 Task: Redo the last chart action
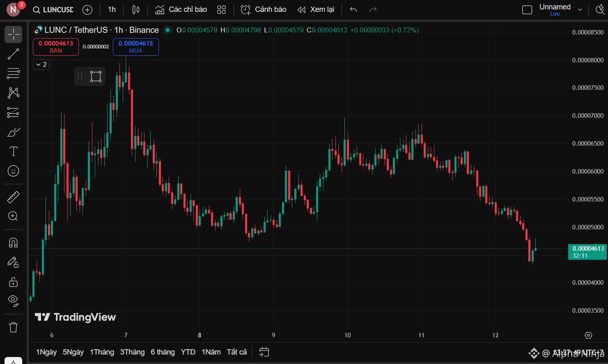pyautogui.click(x=373, y=10)
